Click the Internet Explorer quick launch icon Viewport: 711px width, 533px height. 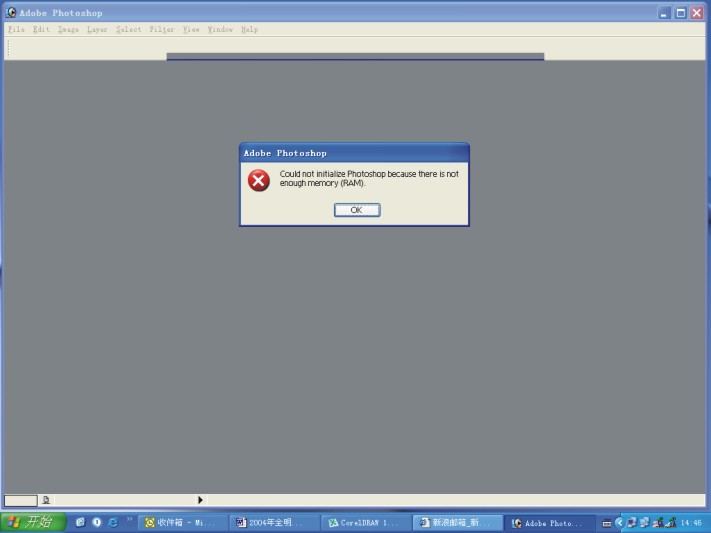pos(113,522)
